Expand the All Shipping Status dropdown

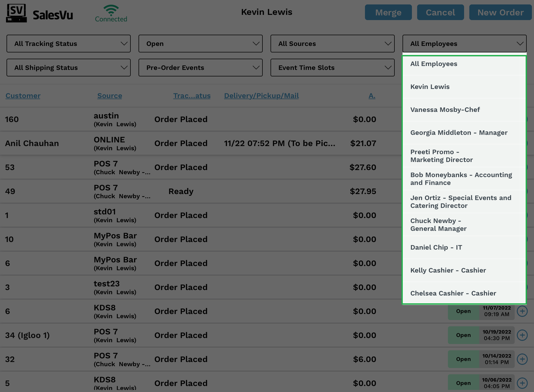68,68
